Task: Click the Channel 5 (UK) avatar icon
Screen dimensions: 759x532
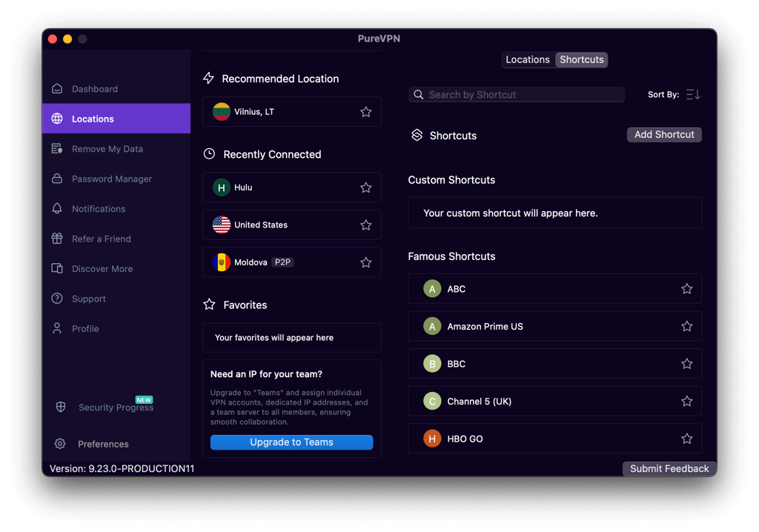Action: click(432, 402)
